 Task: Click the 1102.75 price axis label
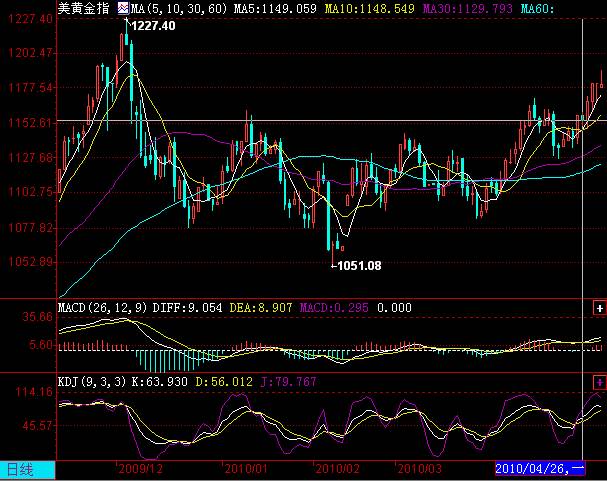point(30,192)
